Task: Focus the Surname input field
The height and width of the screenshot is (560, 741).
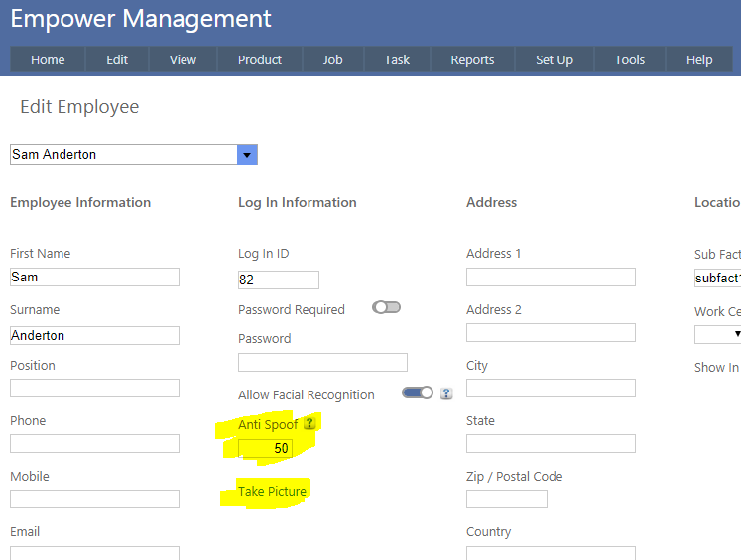Action: coord(94,336)
